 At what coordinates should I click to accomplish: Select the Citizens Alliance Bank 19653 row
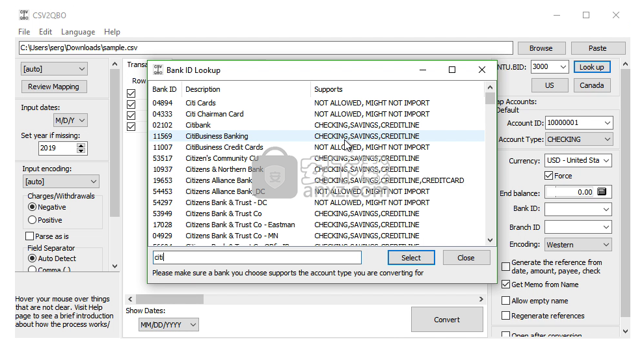pyautogui.click(x=316, y=180)
